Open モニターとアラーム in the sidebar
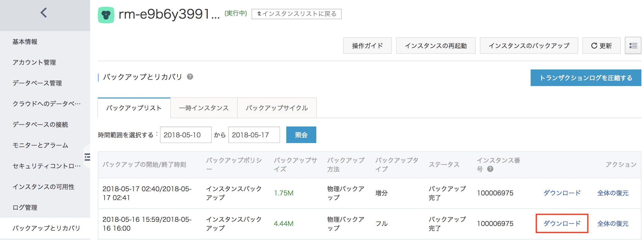 point(45,145)
